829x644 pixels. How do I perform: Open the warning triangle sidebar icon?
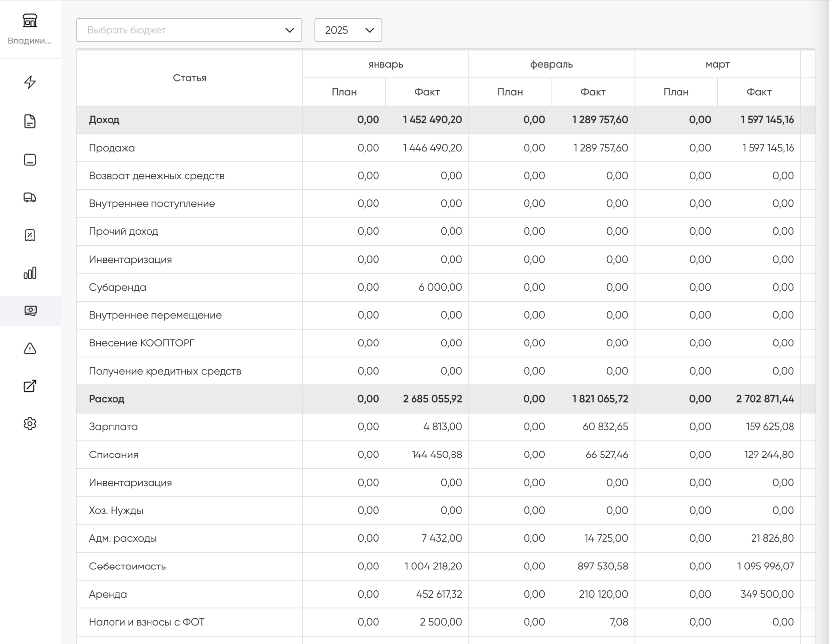(30, 349)
